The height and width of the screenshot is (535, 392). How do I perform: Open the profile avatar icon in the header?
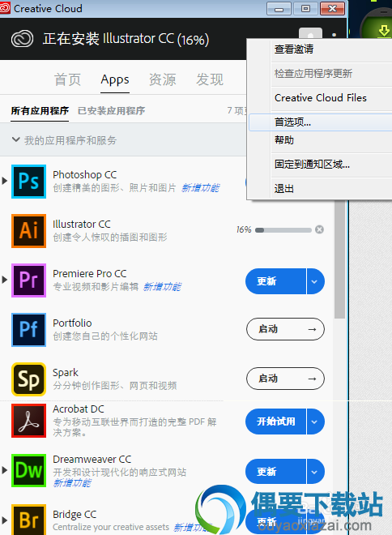pos(310,34)
